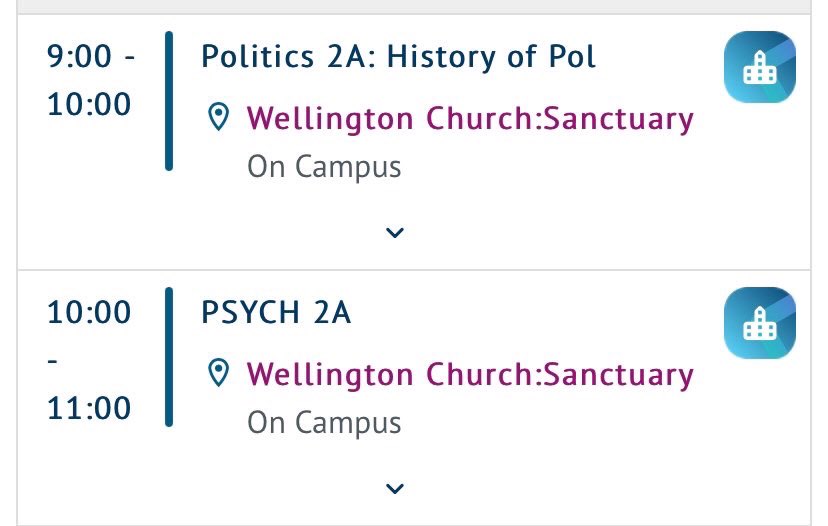
Task: Click the location pin icon in Politics 2A entry
Action: (x=218, y=117)
